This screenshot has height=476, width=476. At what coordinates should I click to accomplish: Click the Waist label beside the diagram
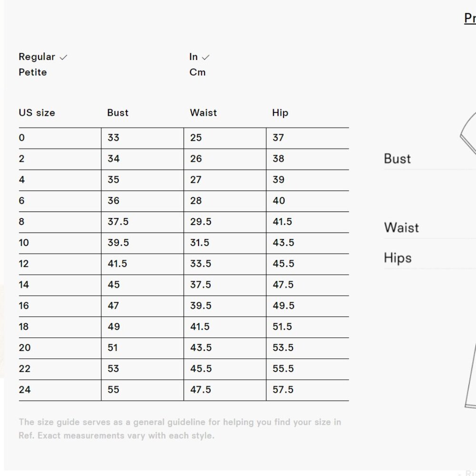[401, 228]
